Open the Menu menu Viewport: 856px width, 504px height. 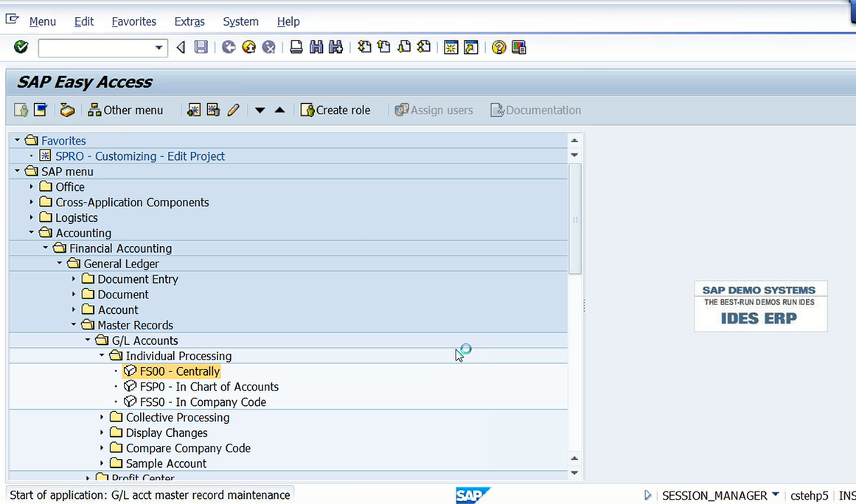click(x=43, y=21)
